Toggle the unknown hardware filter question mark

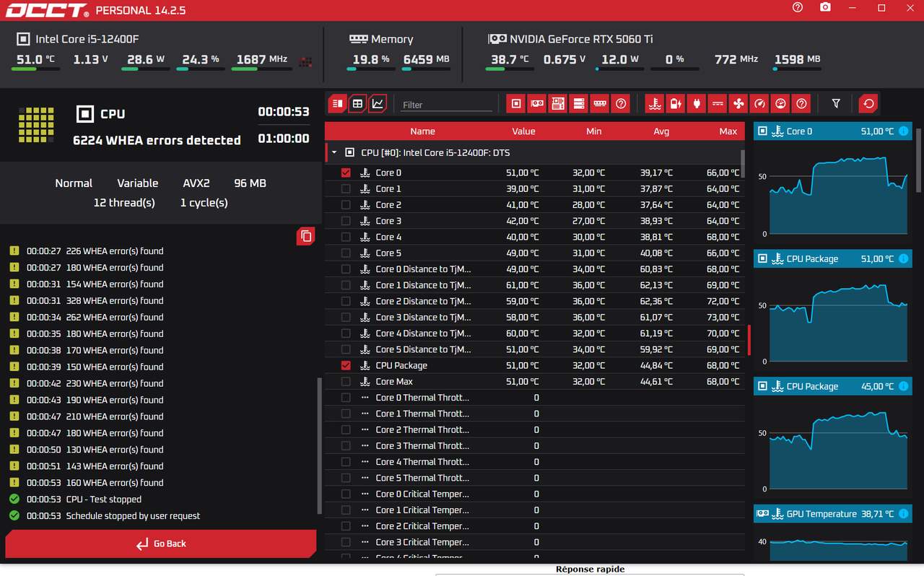point(620,104)
